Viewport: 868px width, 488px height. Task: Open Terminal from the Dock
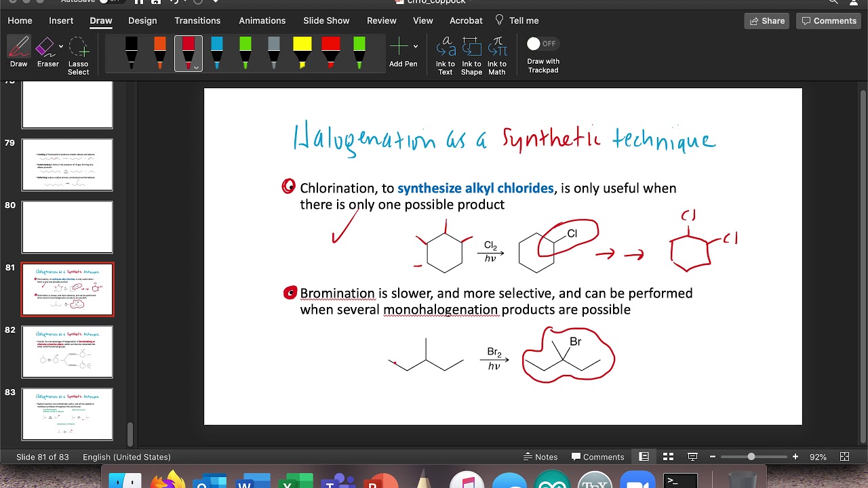(681, 480)
